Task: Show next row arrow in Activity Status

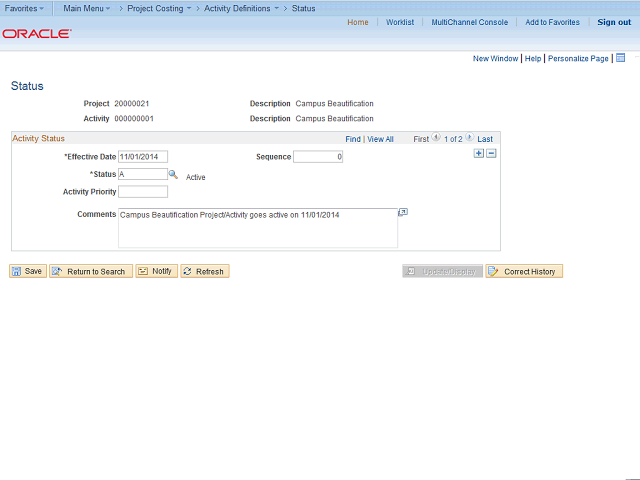Action: [x=470, y=137]
